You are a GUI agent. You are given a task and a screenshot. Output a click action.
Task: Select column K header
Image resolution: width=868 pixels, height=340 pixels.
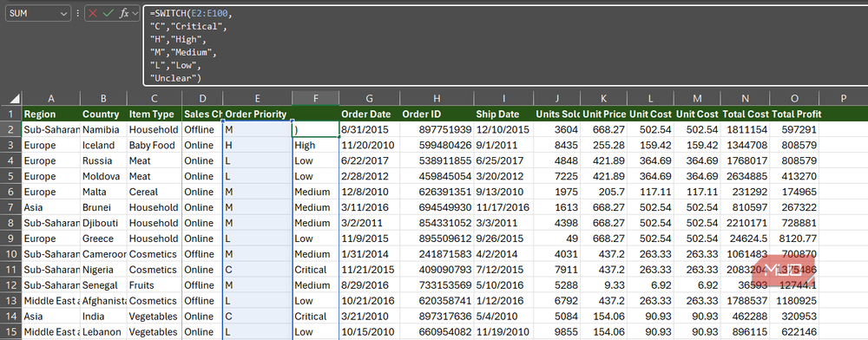coord(604,98)
